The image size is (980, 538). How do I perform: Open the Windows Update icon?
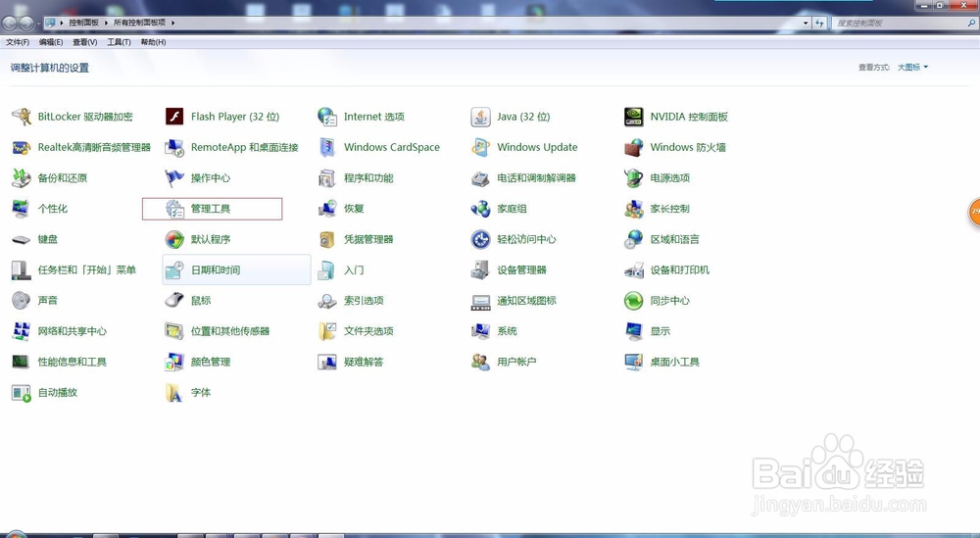[480, 147]
